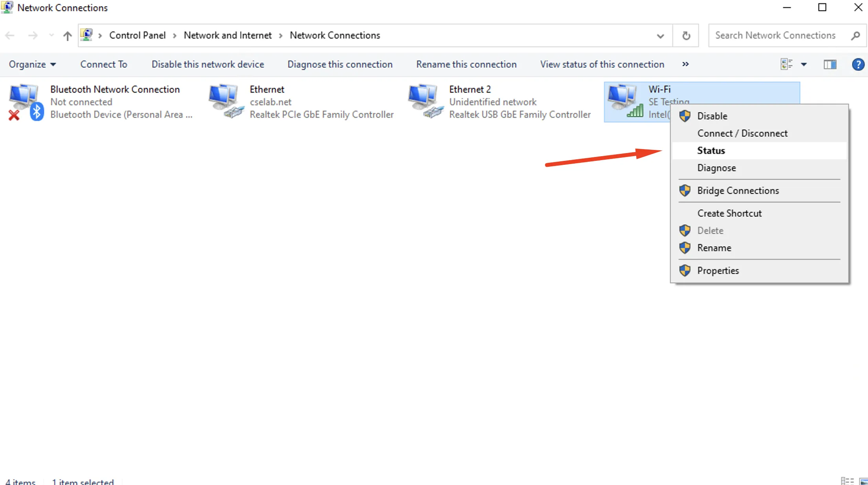The height and width of the screenshot is (485, 868).
Task: Open Properties from the context menu
Action: pos(759,271)
